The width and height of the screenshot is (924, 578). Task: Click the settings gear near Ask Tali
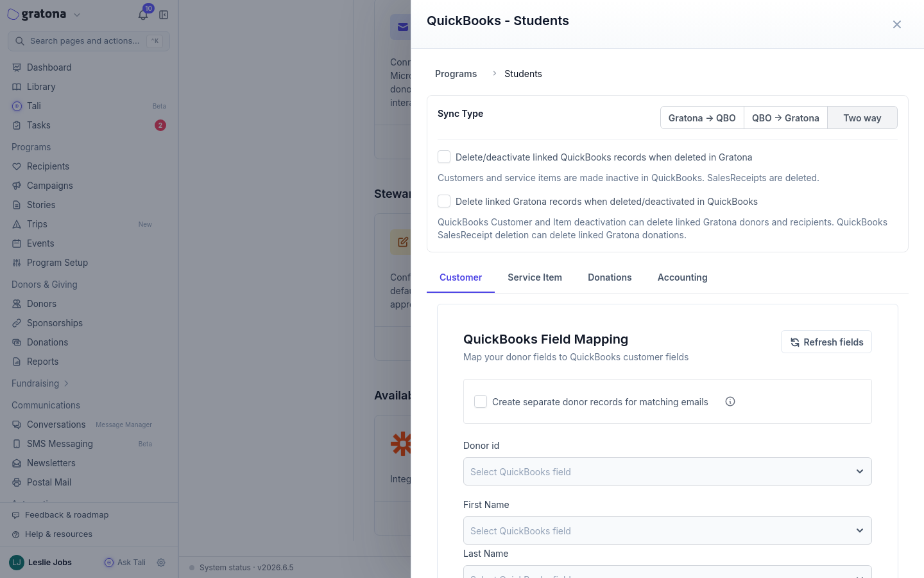click(161, 563)
